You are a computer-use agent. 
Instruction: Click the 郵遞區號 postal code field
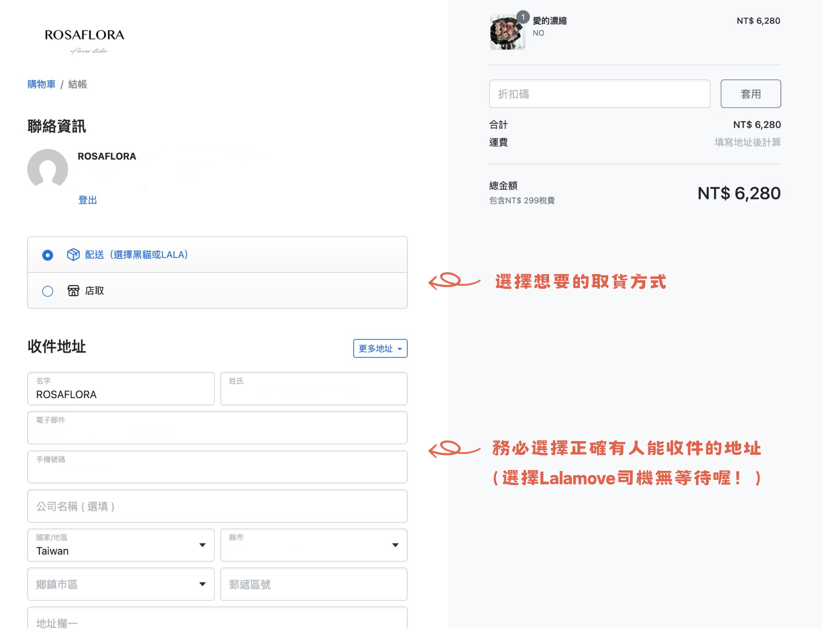pos(314,584)
